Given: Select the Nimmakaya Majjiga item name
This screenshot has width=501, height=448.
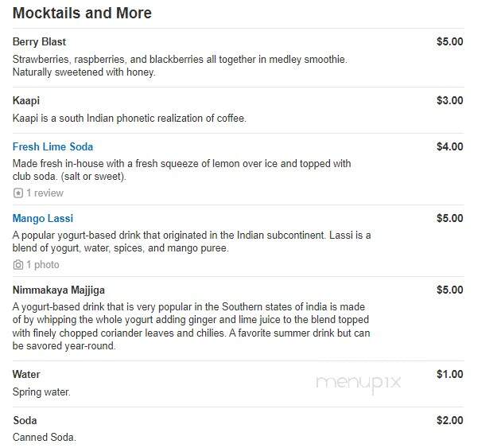Looking at the screenshot, I should tap(59, 290).
